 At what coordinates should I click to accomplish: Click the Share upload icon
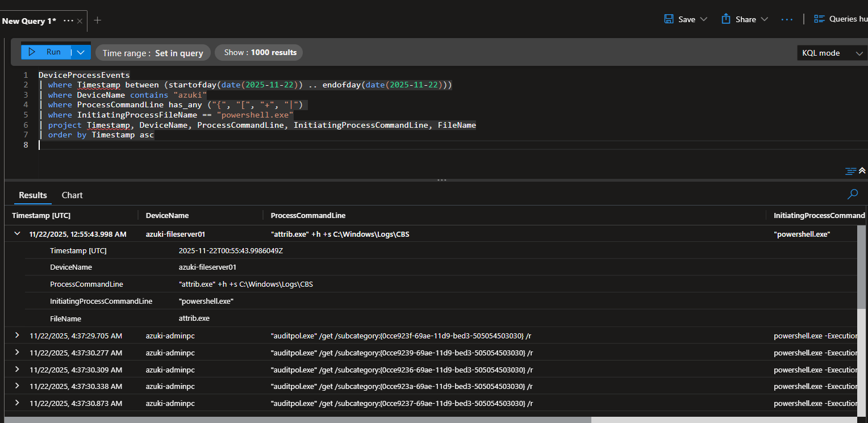[725, 19]
